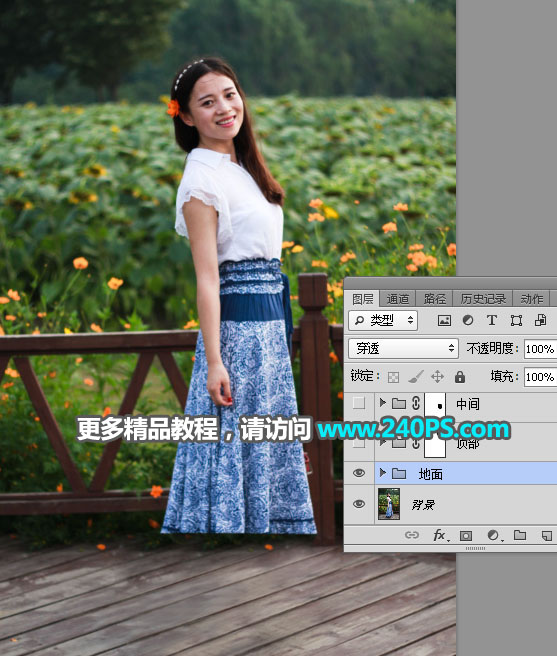Show the 顶部 group visibility

point(359,443)
